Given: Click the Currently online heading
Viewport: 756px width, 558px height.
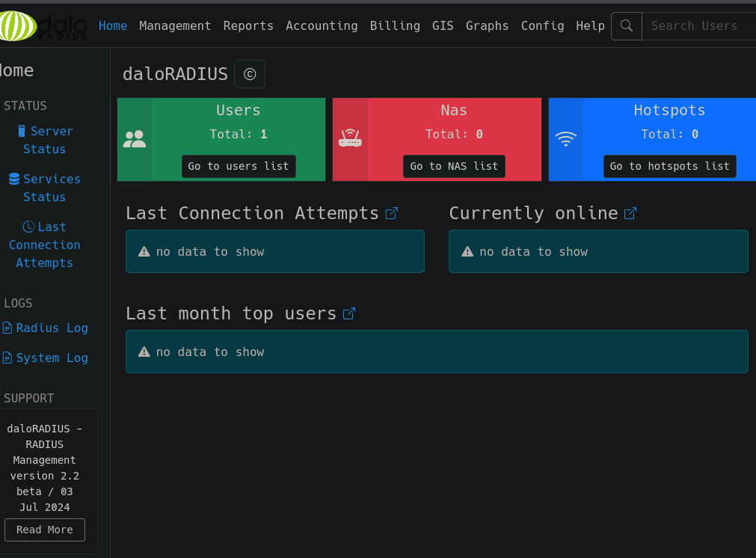Looking at the screenshot, I should 533,213.
